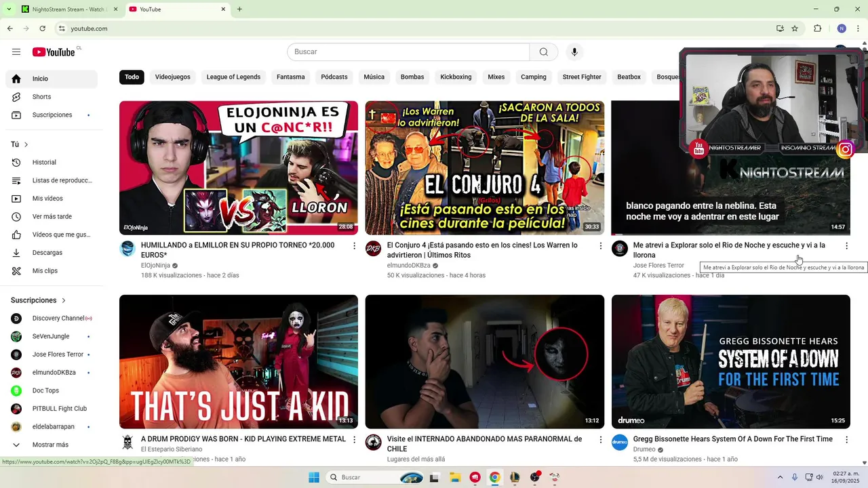868x488 pixels.
Task: Open Mis clips in the sidebar
Action: 52,271
